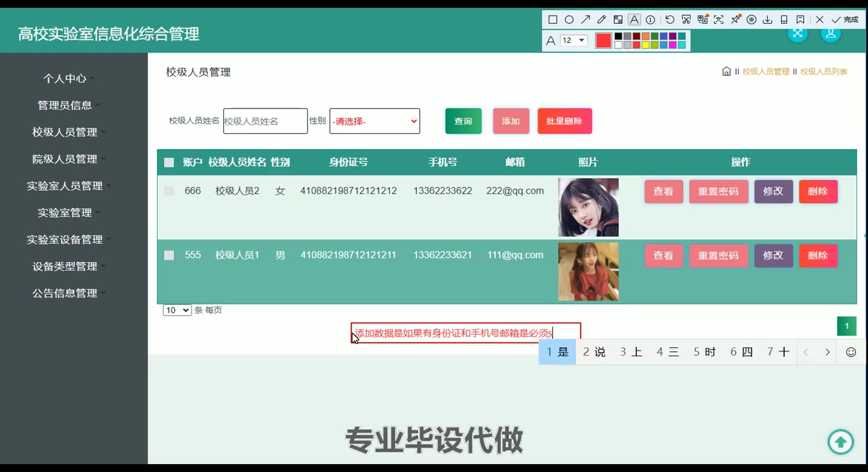Click 删除 for 校级人员1
Screen dimensions: 868x472
(818, 256)
